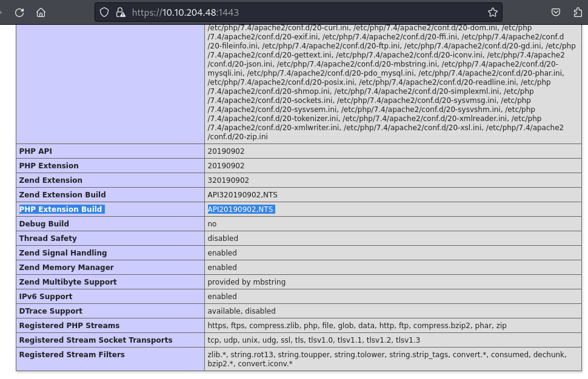Select the Thread Safety value disabled
588x379 pixels.
pos(222,238)
